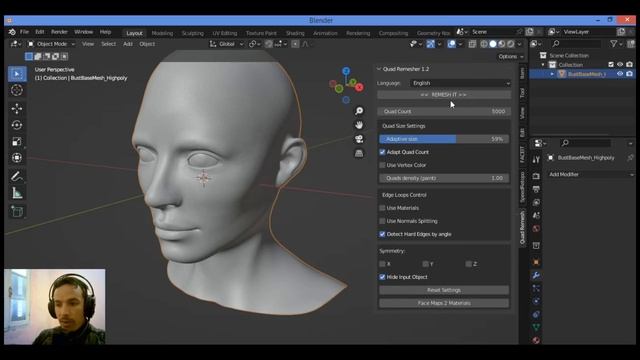Select the Cursor tool

pyautogui.click(x=17, y=91)
